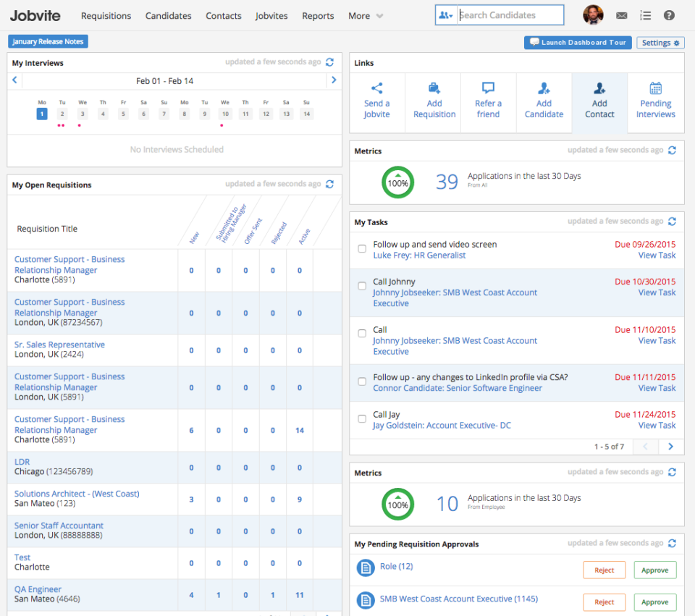This screenshot has height=616, width=695.
Task: Mark the Follow up video screen task complete
Action: coord(362,248)
